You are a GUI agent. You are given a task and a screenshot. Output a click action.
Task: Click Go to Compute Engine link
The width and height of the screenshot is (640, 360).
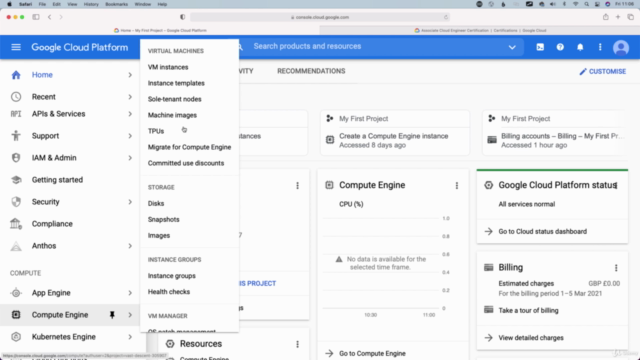point(372,353)
